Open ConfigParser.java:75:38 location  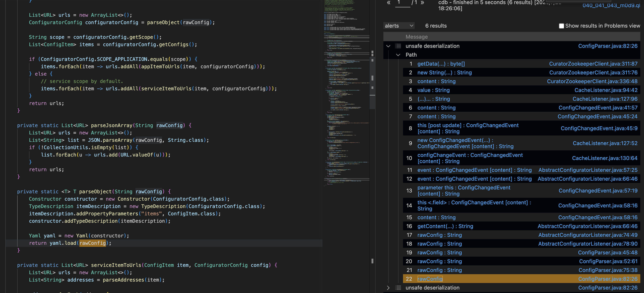[x=608, y=270]
